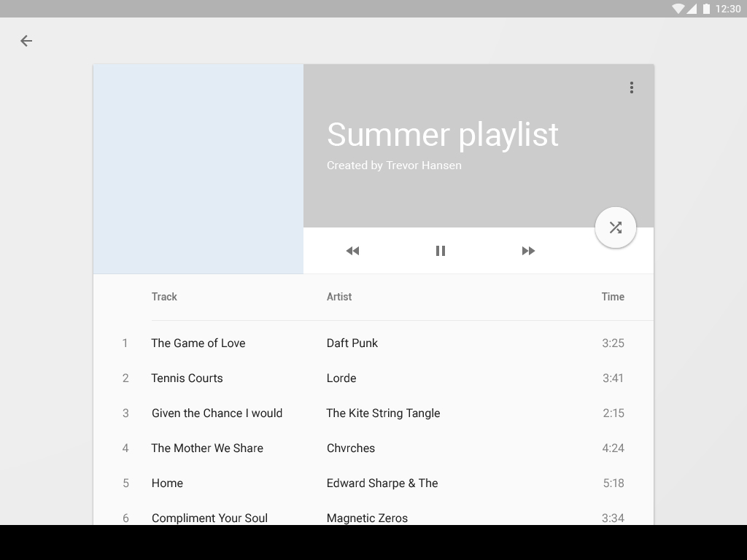Tap the Wi-Fi status icon
The image size is (747, 560).
coord(678,9)
